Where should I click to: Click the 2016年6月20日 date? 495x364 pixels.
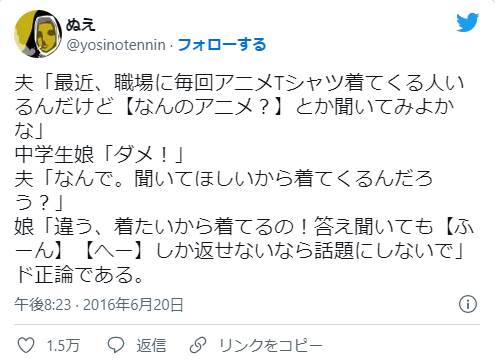coord(133,304)
